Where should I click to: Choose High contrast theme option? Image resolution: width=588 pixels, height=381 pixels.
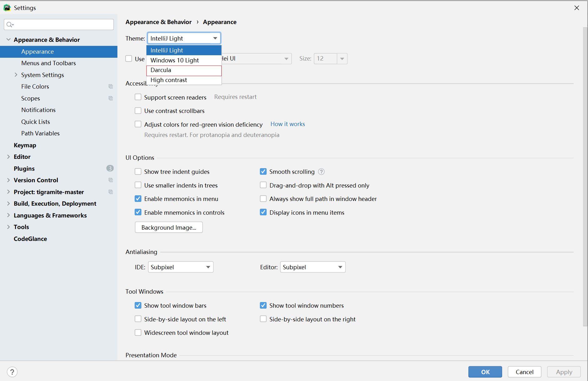(x=184, y=80)
